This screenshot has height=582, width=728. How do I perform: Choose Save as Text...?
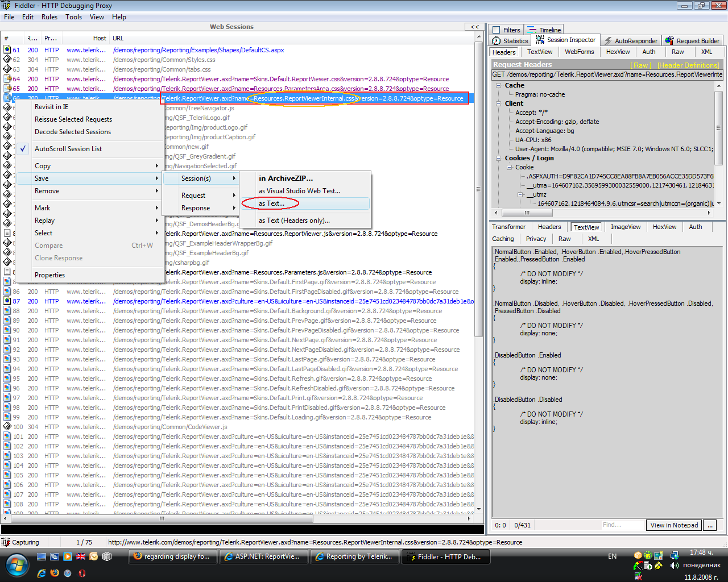(x=305, y=203)
